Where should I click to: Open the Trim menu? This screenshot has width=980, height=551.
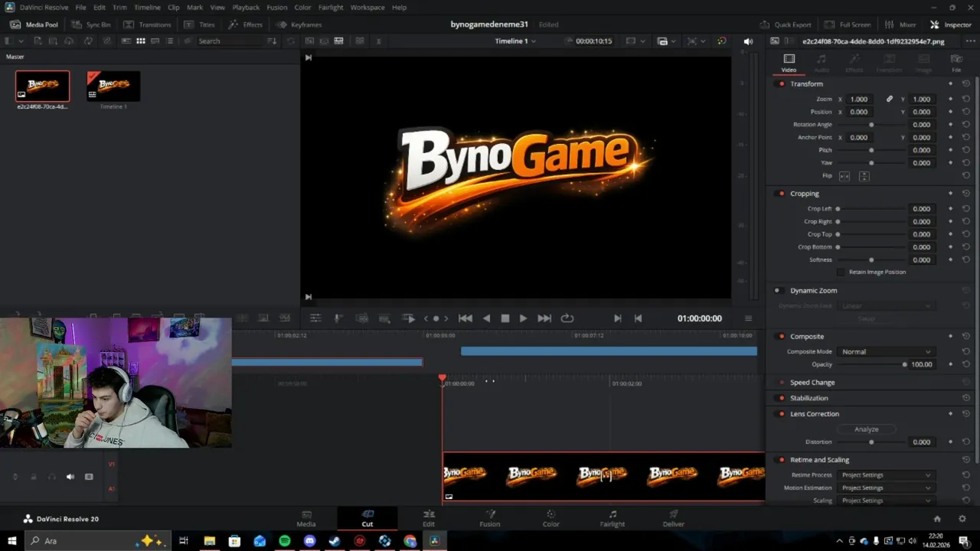(x=119, y=7)
